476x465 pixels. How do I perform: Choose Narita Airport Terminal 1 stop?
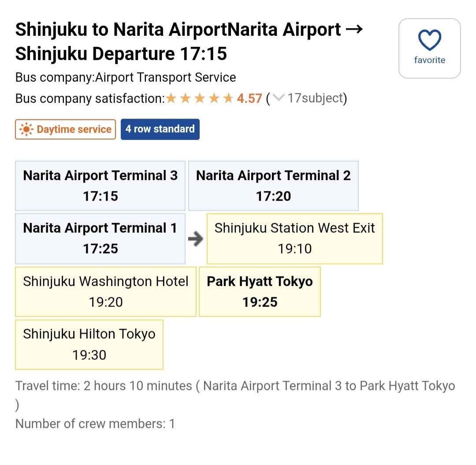(x=100, y=239)
